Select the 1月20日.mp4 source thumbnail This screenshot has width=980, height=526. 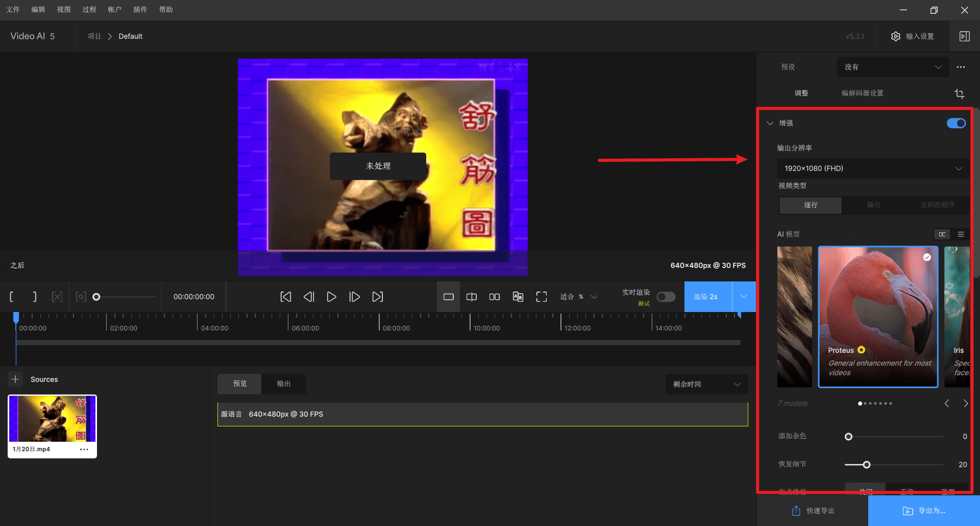point(52,419)
